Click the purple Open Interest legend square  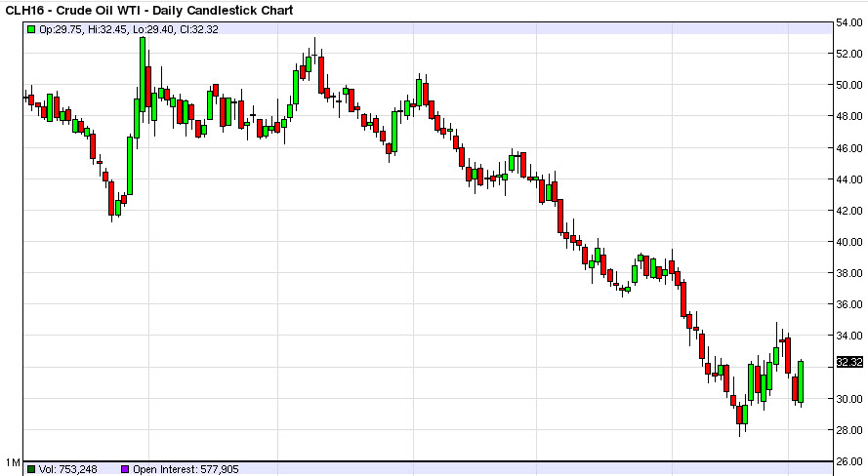point(125,469)
